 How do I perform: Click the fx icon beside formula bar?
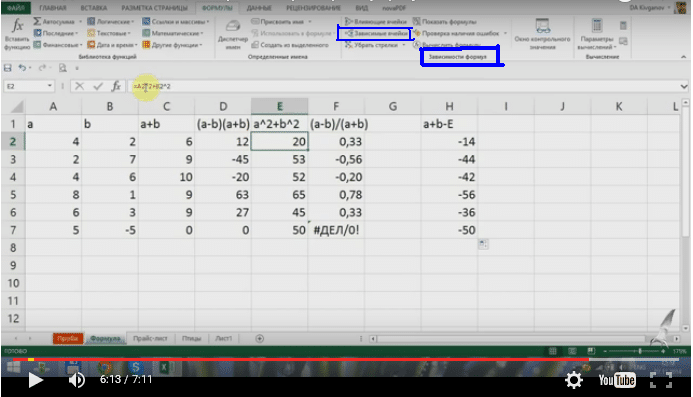click(116, 86)
